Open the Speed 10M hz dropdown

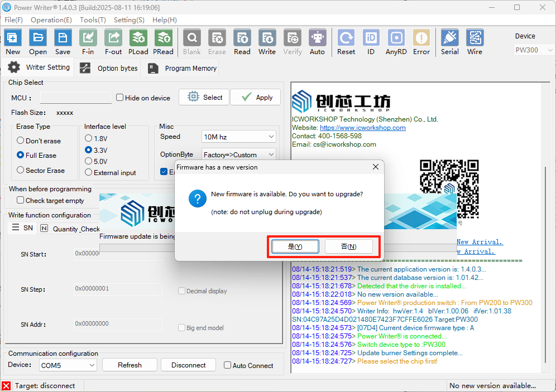[x=238, y=137]
